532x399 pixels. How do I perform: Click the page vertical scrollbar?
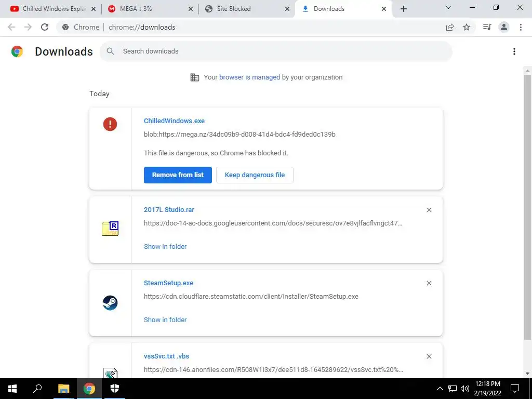[x=527, y=207]
